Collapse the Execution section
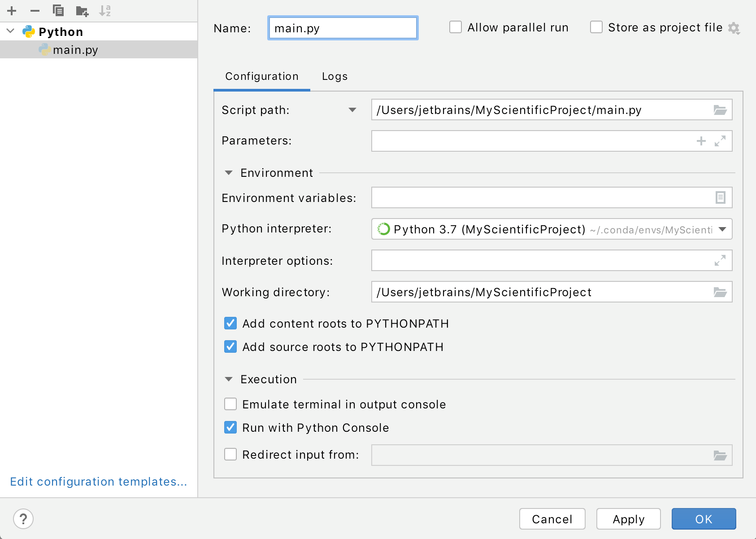 229,379
